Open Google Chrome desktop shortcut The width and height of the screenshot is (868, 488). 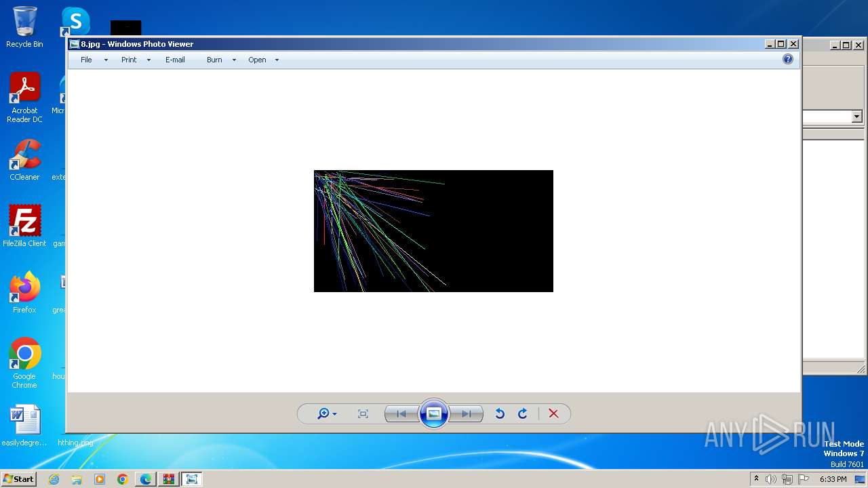tap(24, 363)
